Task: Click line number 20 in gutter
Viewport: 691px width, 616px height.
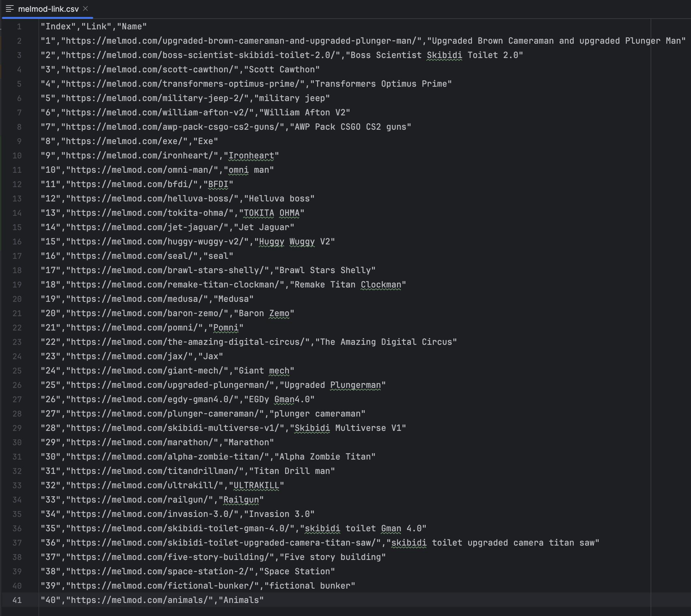Action: [17, 299]
